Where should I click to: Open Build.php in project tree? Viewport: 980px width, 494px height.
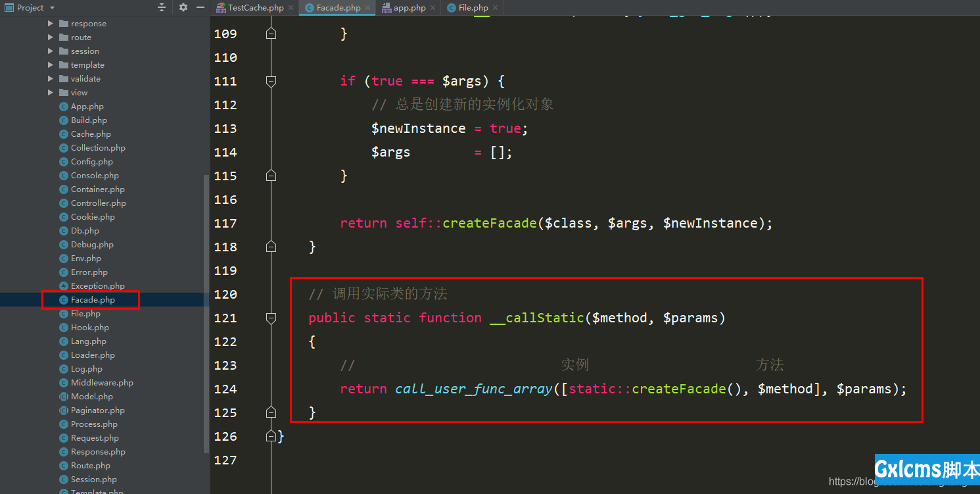89,120
